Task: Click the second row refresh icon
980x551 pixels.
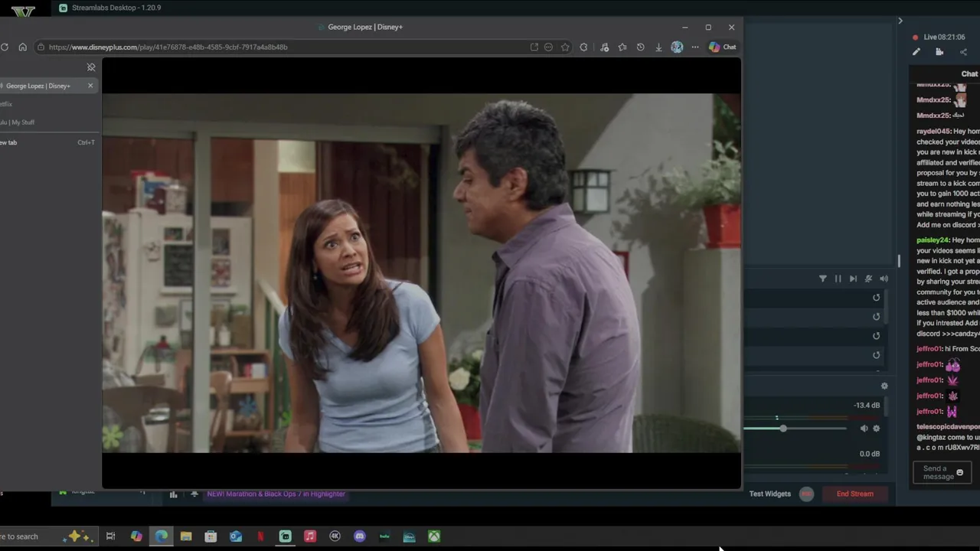Action: (x=877, y=317)
